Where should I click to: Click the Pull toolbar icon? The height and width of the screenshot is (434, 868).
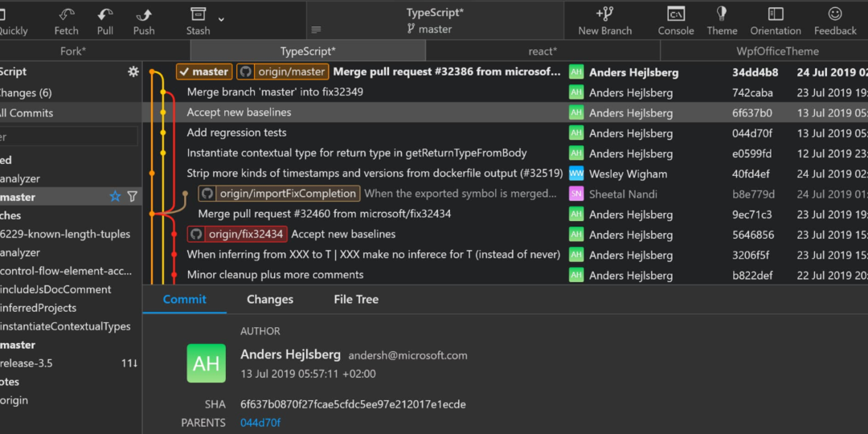105,14
